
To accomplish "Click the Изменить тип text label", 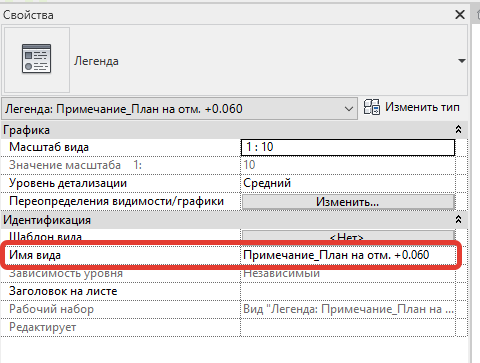I will [422, 107].
